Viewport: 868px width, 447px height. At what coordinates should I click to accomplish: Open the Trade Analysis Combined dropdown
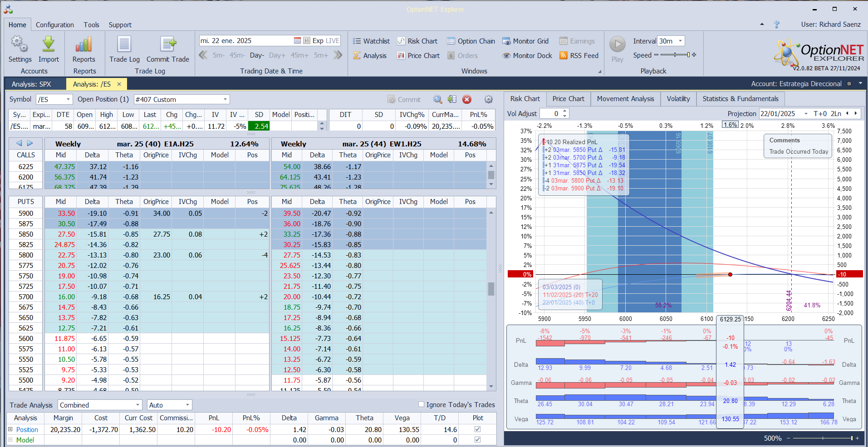137,405
